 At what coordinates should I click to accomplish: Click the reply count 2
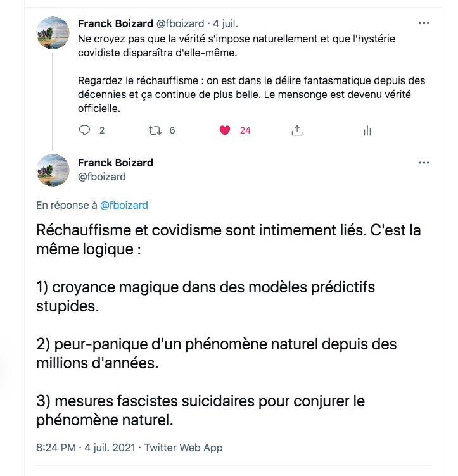(x=102, y=130)
